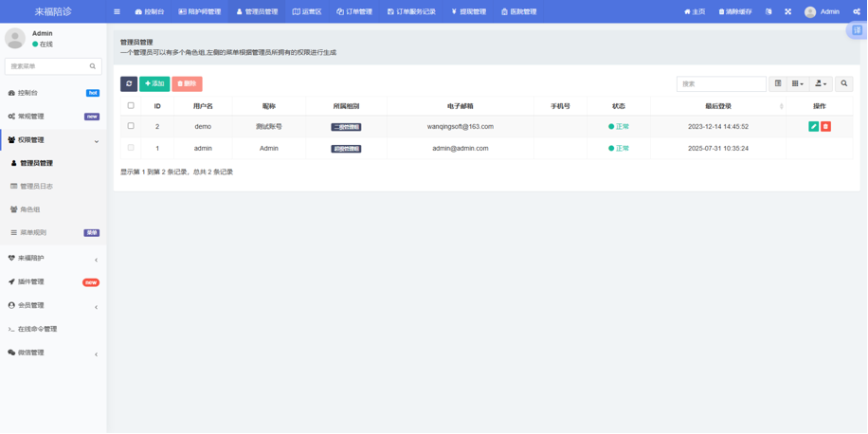Check the checkbox for the demo row

point(131,126)
